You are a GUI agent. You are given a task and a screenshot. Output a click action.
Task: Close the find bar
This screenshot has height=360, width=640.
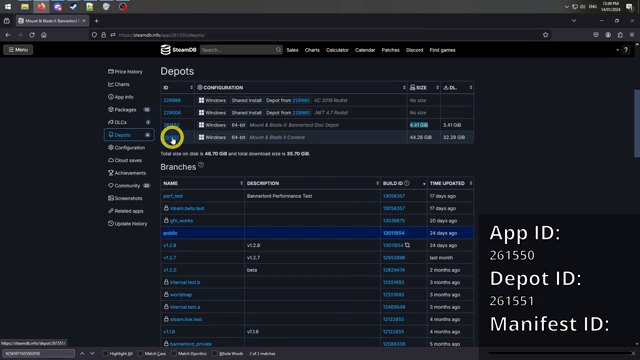(633, 353)
